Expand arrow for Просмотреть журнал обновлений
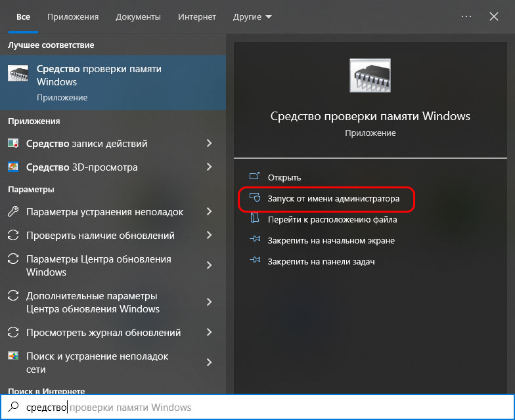The width and height of the screenshot is (515, 420). [x=209, y=332]
